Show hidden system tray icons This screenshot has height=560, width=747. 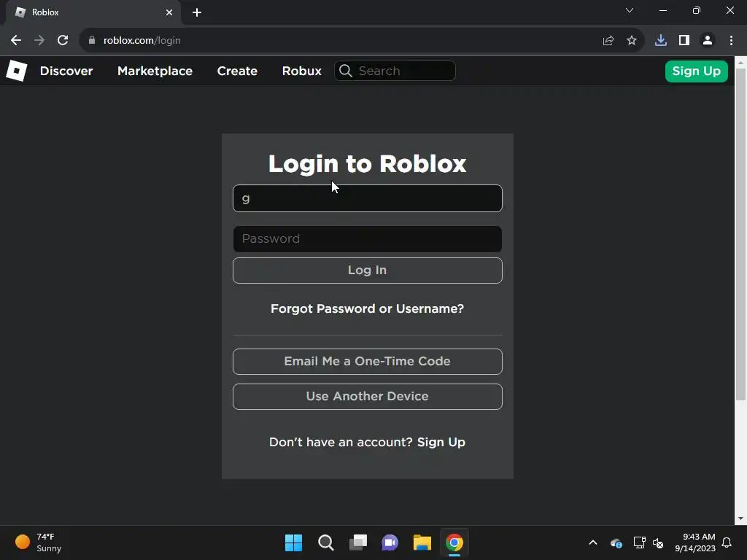[x=592, y=542]
